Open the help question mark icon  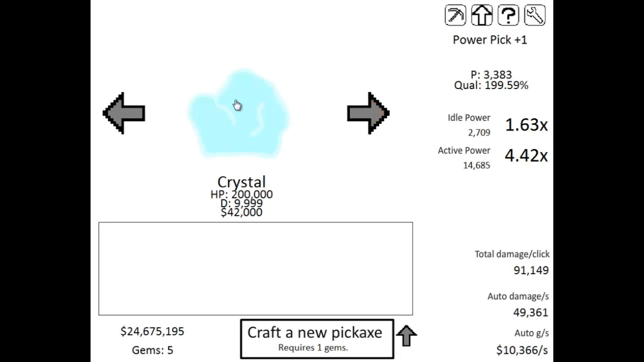coord(508,15)
